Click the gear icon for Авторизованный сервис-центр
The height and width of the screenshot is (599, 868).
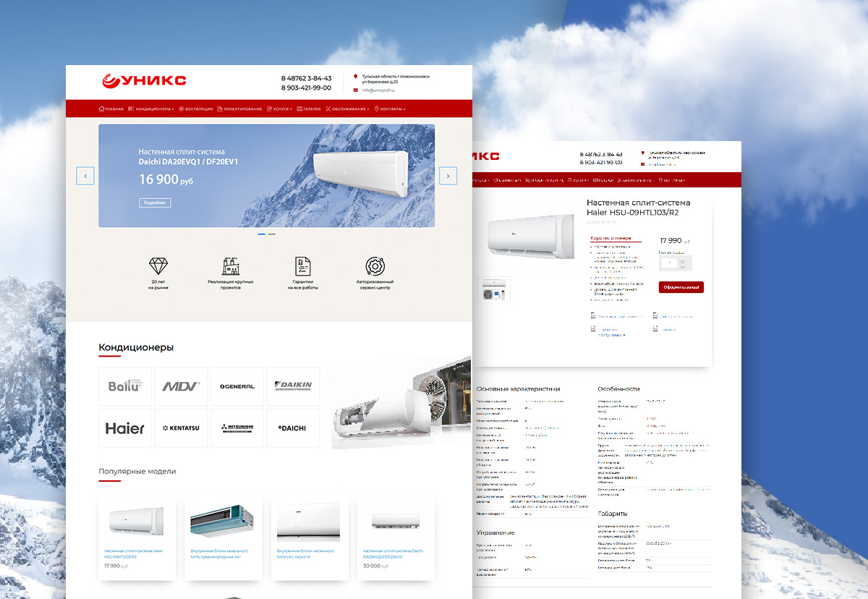(375, 265)
